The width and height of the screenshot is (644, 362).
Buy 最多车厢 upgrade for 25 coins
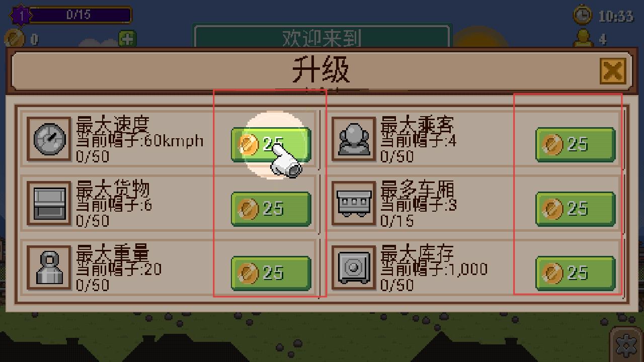point(576,209)
